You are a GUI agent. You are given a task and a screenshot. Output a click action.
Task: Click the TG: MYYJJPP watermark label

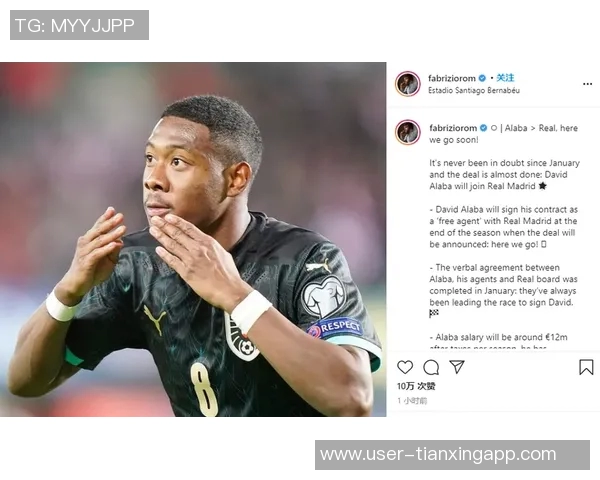tap(79, 25)
